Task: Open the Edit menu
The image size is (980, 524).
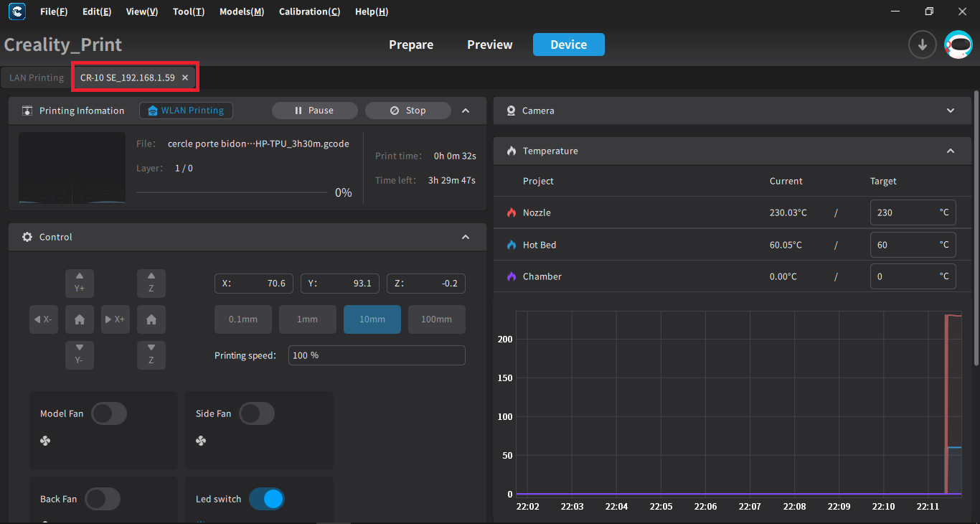Action: pos(97,11)
